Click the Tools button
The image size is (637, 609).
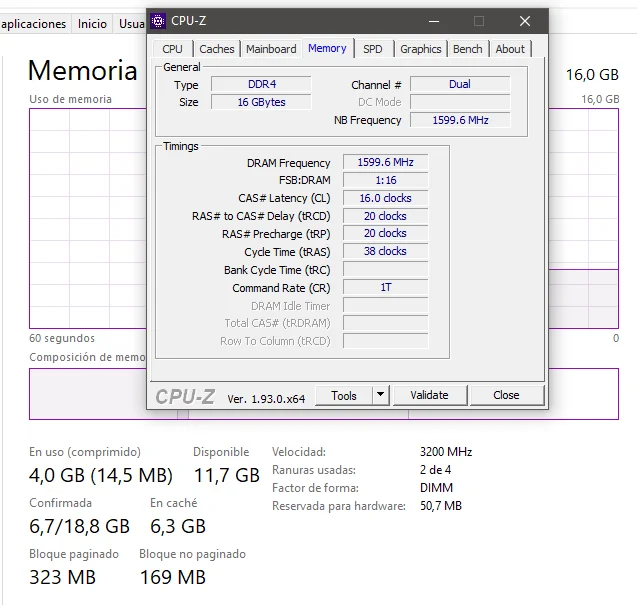(x=344, y=395)
